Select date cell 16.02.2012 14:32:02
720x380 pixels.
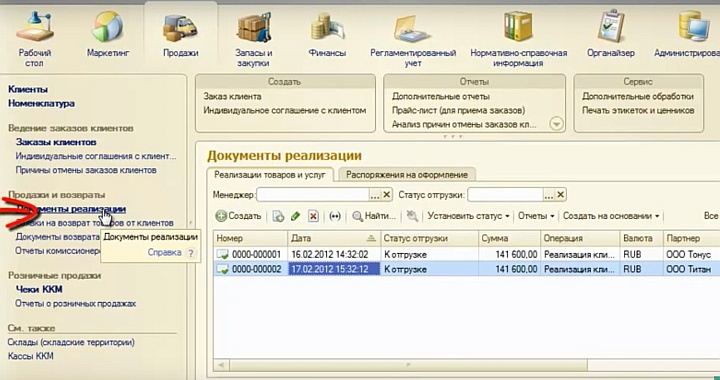(334, 254)
